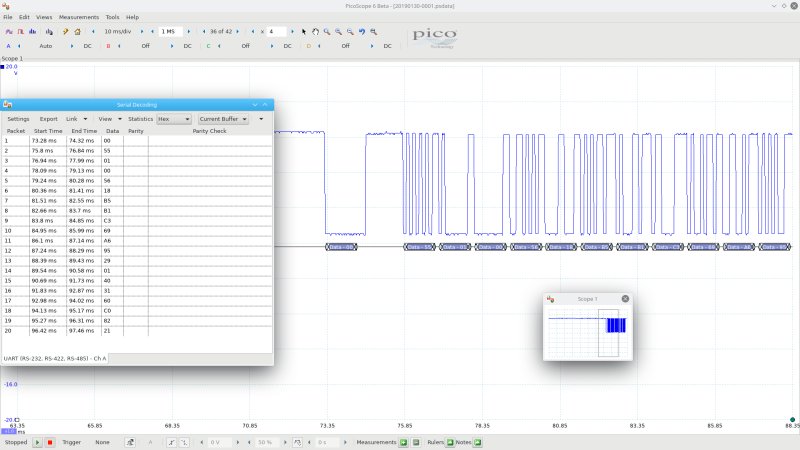
Task: Select the arrow pointer tool
Action: point(304,31)
